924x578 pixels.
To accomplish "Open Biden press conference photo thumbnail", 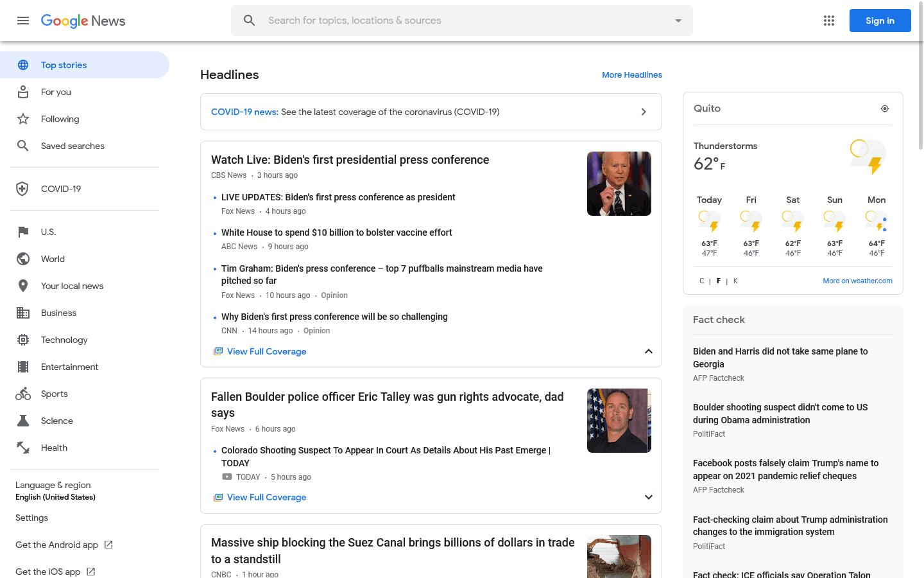I will [x=619, y=184].
